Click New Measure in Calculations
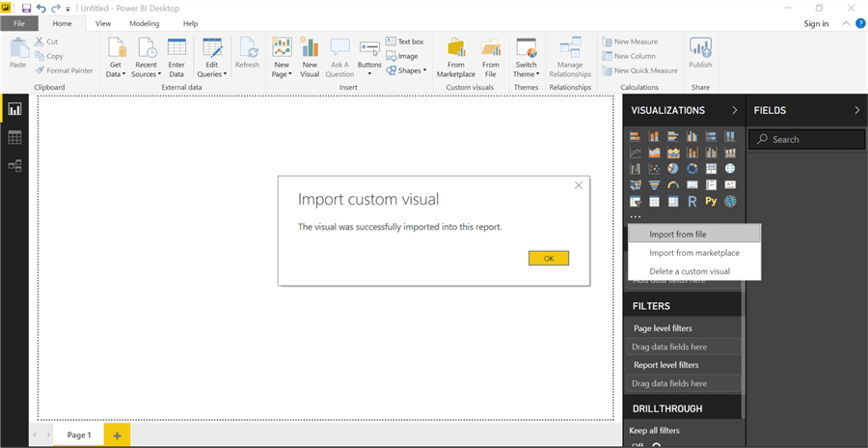 pyautogui.click(x=630, y=42)
